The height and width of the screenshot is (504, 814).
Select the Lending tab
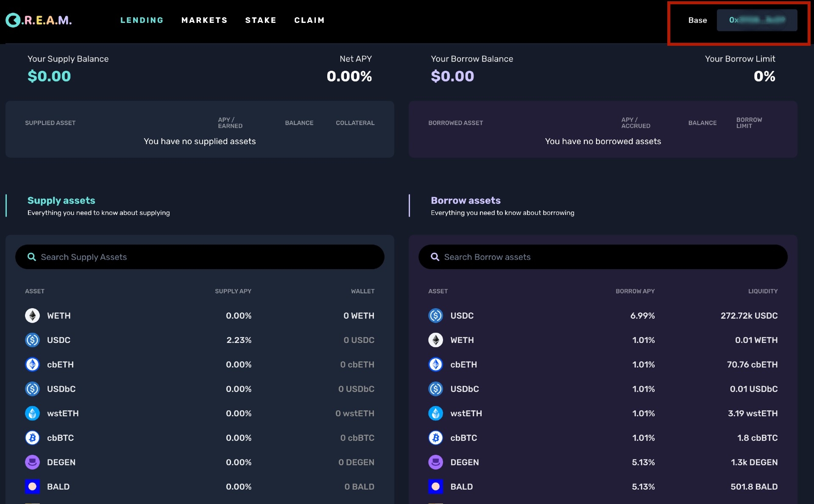click(142, 20)
